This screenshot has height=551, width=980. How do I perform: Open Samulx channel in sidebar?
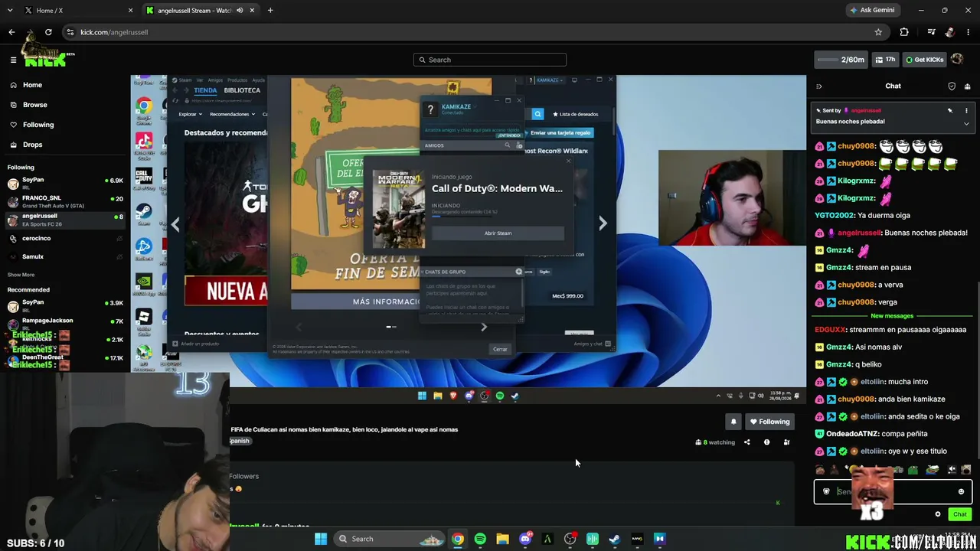[65, 256]
